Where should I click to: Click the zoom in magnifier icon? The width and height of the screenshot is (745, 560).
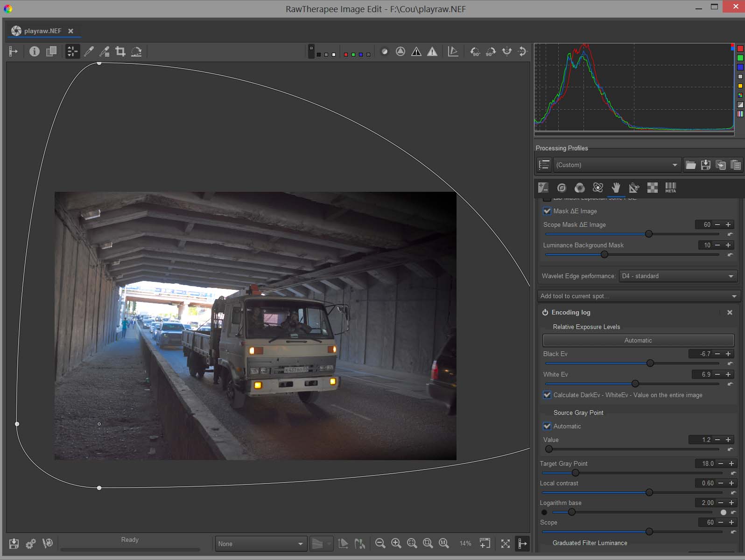pyautogui.click(x=396, y=543)
